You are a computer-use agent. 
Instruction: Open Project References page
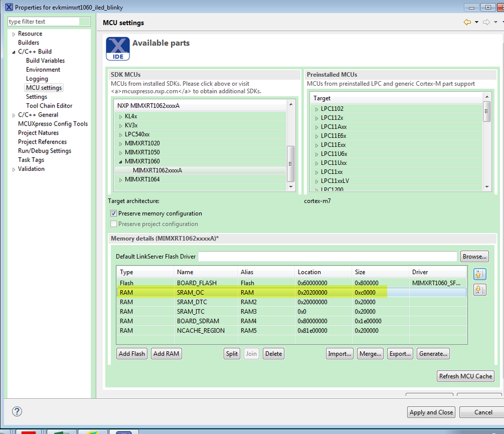pyautogui.click(x=42, y=142)
